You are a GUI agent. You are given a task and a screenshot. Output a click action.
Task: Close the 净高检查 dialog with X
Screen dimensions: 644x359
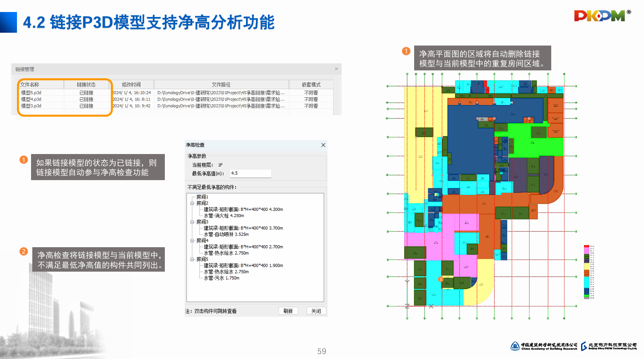(x=323, y=145)
